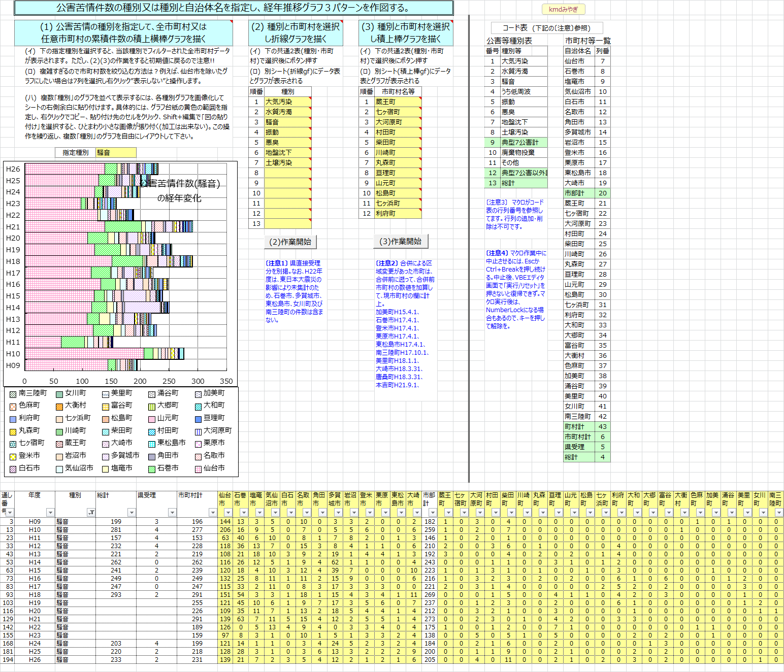Screen dimensions: 784x672
Task: Click the H26 row year cell in table
Action: click(35, 659)
